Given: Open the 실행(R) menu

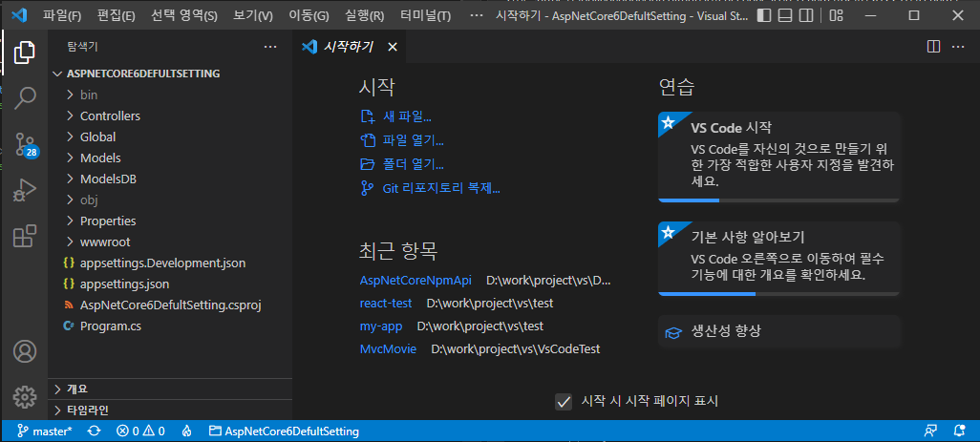Looking at the screenshot, I should 364,15.
